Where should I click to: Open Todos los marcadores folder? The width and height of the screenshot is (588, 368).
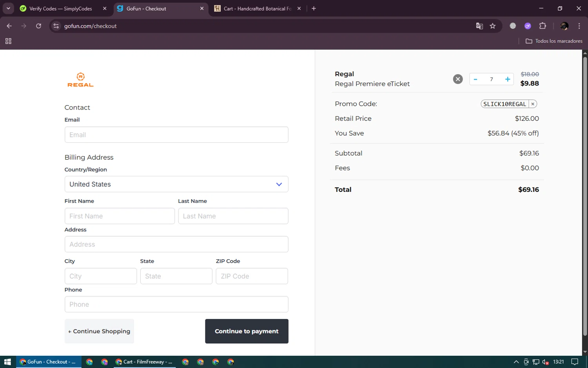click(554, 41)
